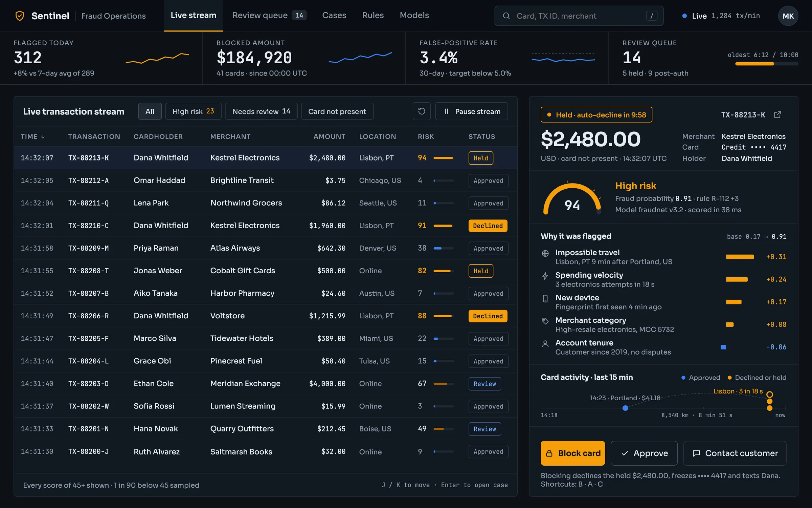812x508 pixels.
Task: Click the Held auto-decline countdown badge
Action: (596, 115)
